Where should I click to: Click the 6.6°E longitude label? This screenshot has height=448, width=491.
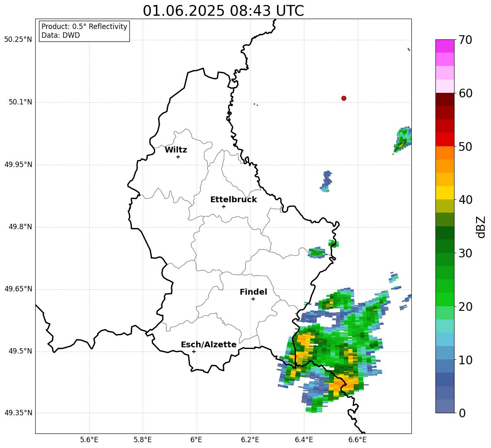tap(357, 440)
